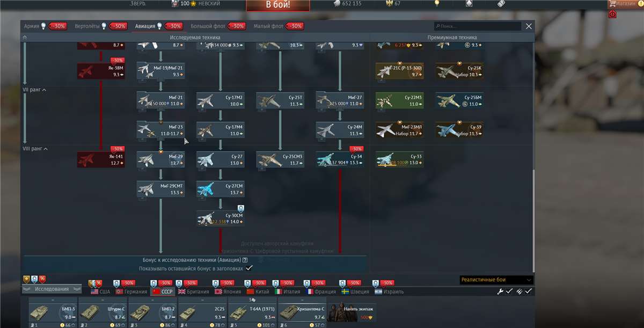Viewport: 644px width, 328px height.
Task: Select the Як-141 aircraft card
Action: 101,159
